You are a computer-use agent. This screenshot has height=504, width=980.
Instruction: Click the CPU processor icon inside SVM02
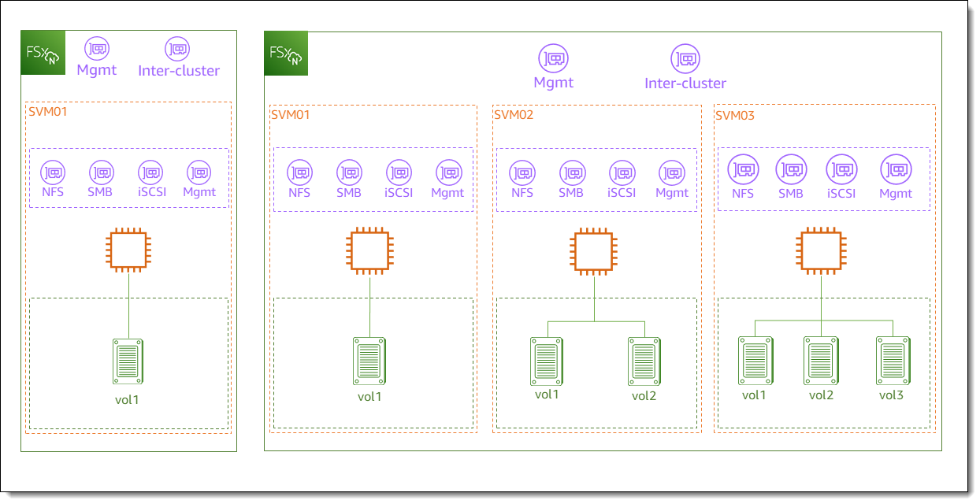tap(595, 252)
